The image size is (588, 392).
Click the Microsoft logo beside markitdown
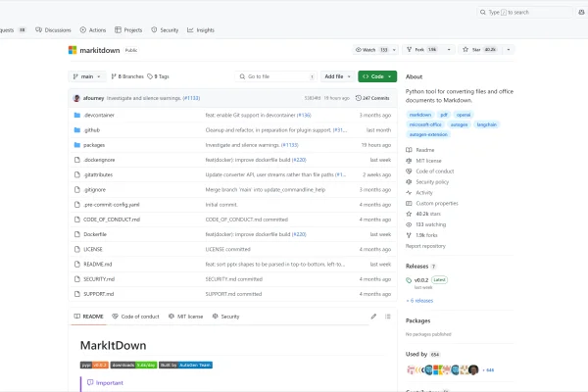73,50
